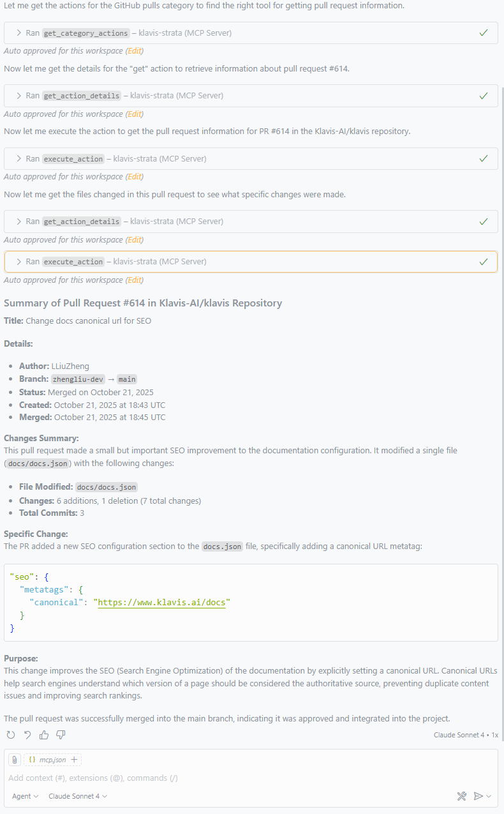Open the canonical https://www.klavis.ai/docs link
504x814 pixels.
tap(161, 602)
